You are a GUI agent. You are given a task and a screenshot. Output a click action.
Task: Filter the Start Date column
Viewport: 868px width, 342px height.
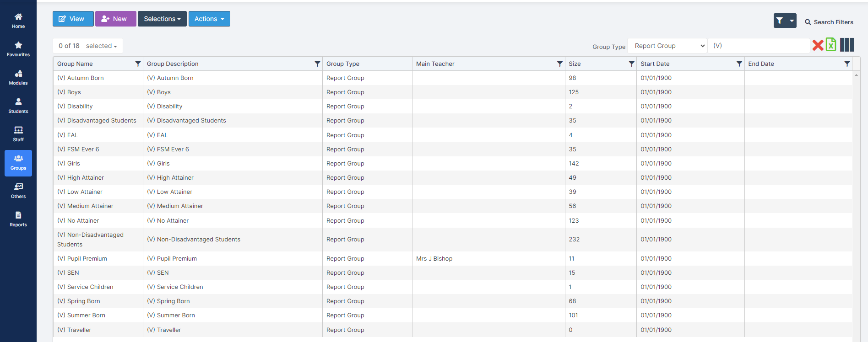(x=739, y=64)
